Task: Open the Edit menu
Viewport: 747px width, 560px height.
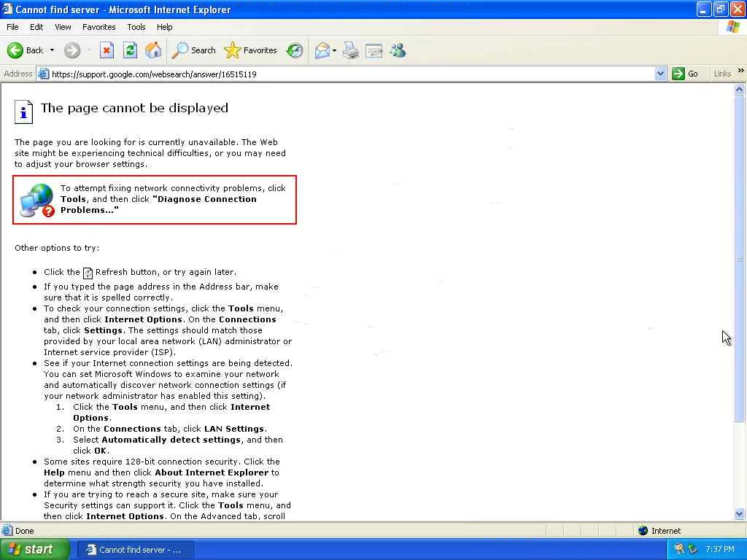Action: [36, 27]
